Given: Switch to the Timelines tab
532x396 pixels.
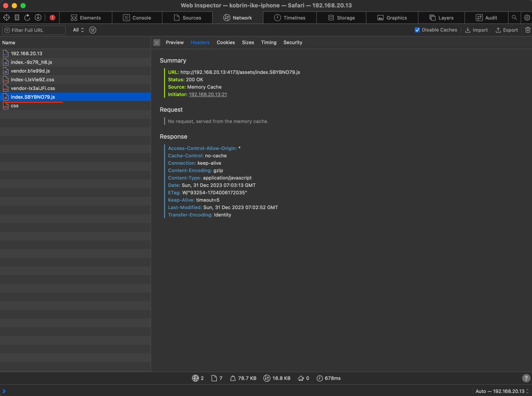Looking at the screenshot, I should (289, 18).
